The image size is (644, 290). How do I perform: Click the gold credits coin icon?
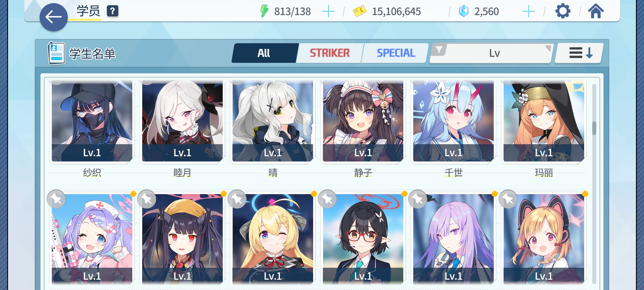coord(360,11)
